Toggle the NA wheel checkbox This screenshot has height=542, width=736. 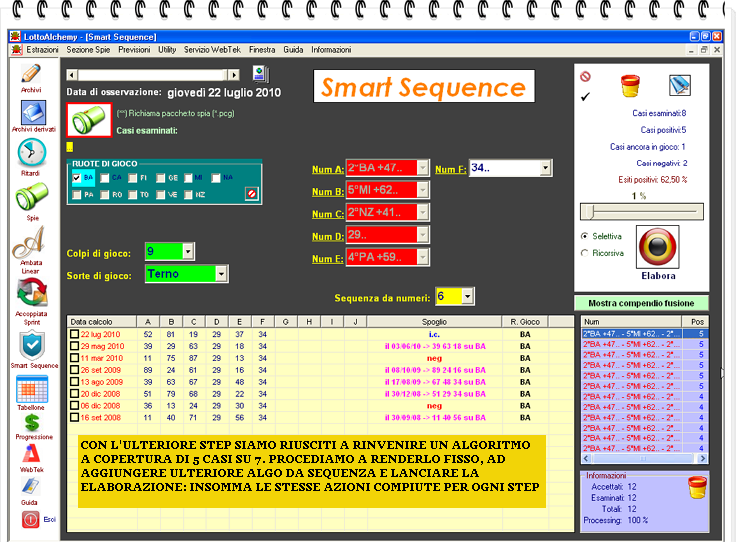click(x=215, y=178)
